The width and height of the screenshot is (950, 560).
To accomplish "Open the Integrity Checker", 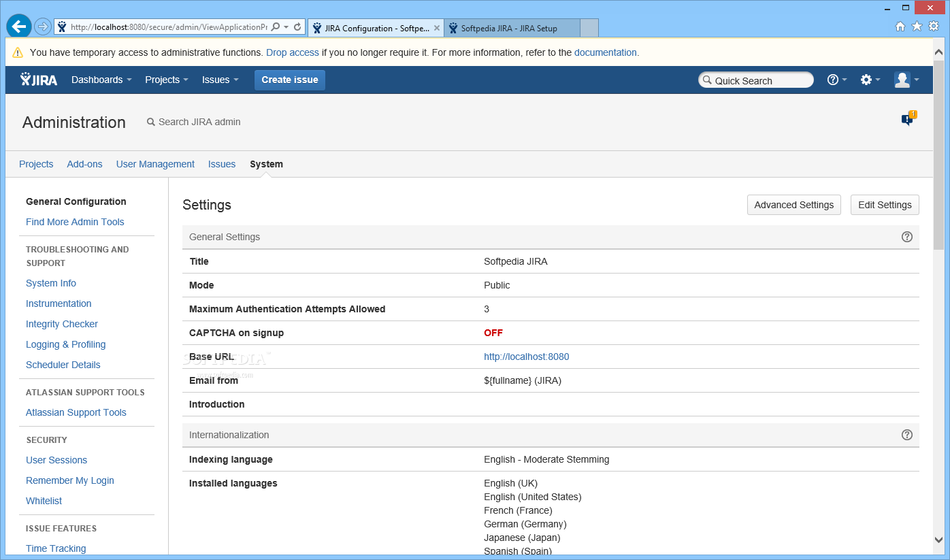I will click(x=62, y=324).
